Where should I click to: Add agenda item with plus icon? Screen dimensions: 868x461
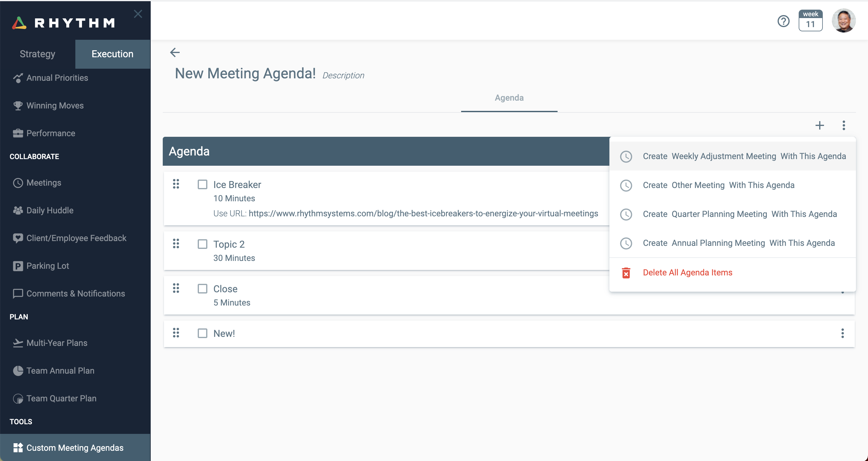[x=819, y=125]
